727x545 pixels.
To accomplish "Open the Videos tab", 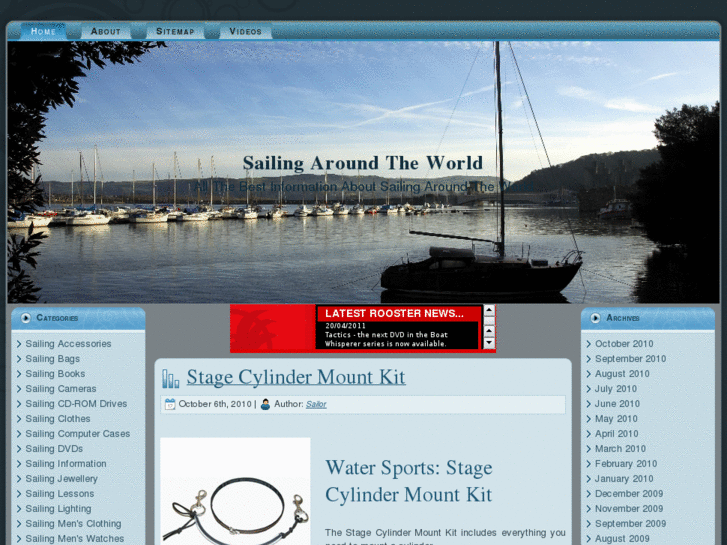I will 245,31.
